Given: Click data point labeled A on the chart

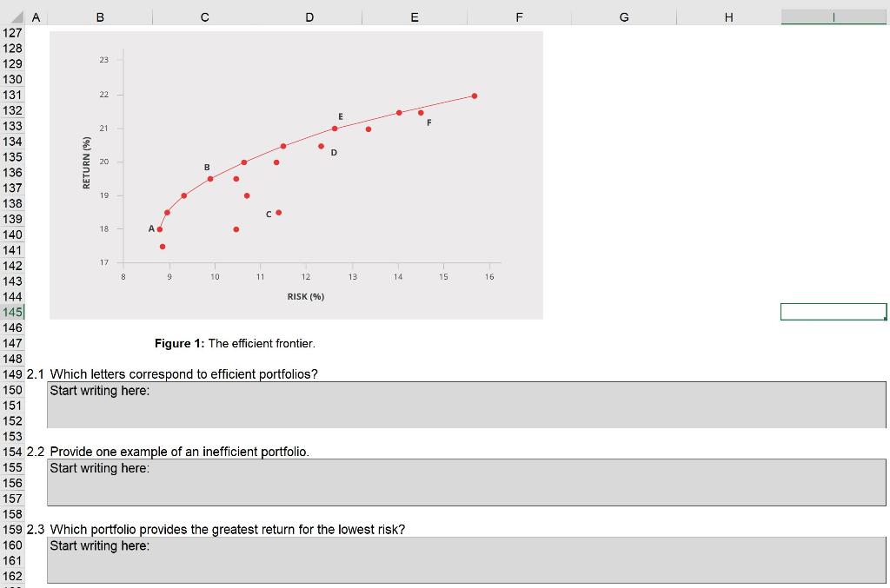Looking at the screenshot, I should click(160, 229).
